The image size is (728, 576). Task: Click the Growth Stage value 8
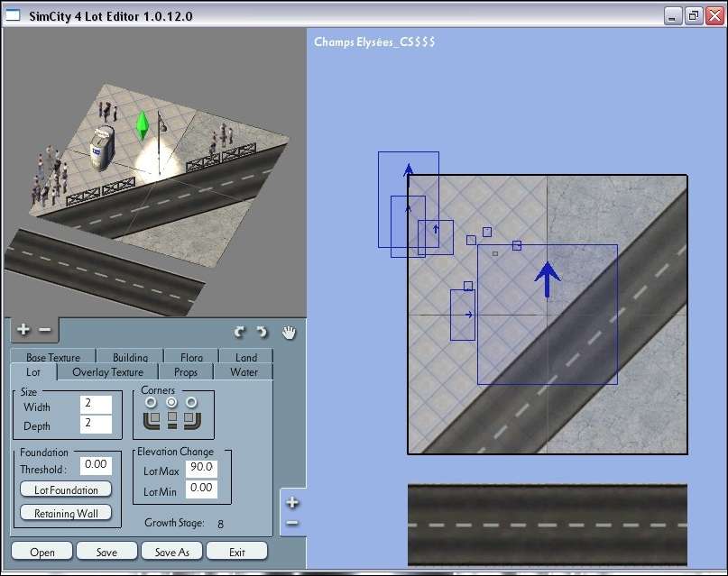[x=220, y=524]
